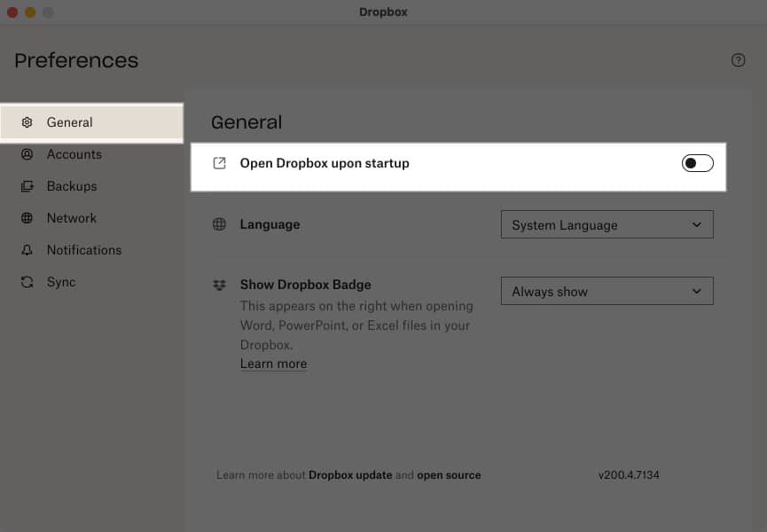Viewport: 767px width, 532px height.
Task: Open the open source link
Action: pyautogui.click(x=449, y=474)
